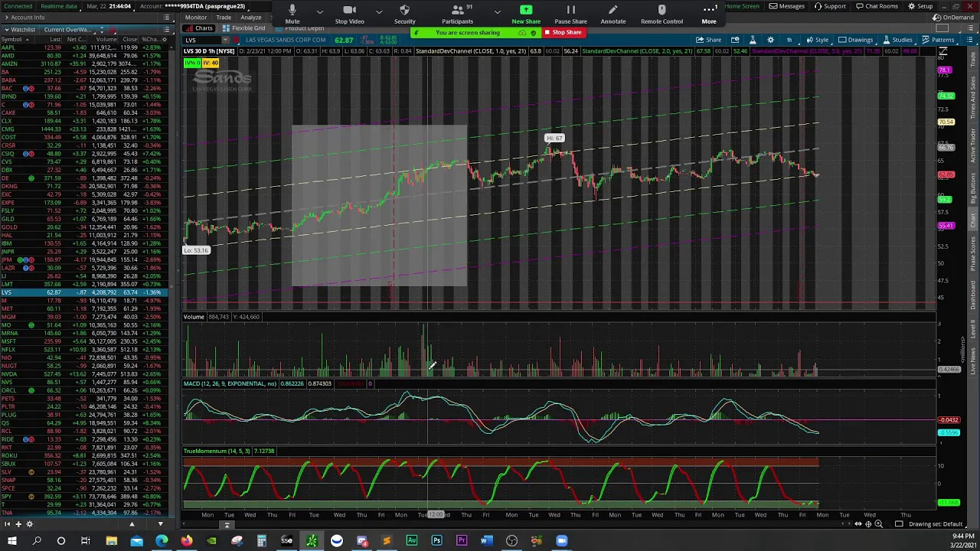Image resolution: width=980 pixels, height=551 pixels.
Task: Open the Patterns chart tool
Action: coord(938,40)
